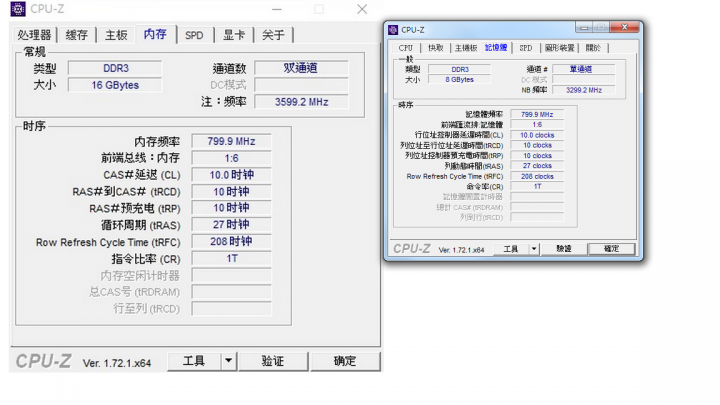Screen dimensions: 720x405
Task: Switch to SPD tab in left window
Action: (x=194, y=35)
